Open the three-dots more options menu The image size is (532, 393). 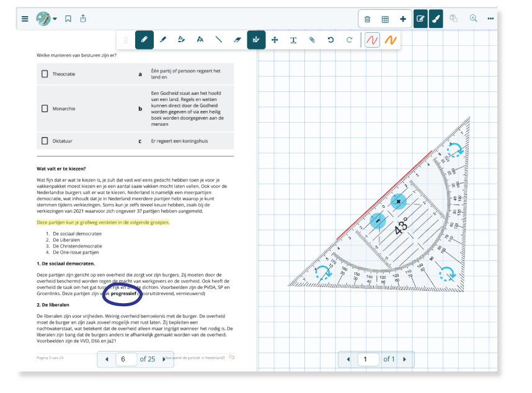pyautogui.click(x=491, y=19)
